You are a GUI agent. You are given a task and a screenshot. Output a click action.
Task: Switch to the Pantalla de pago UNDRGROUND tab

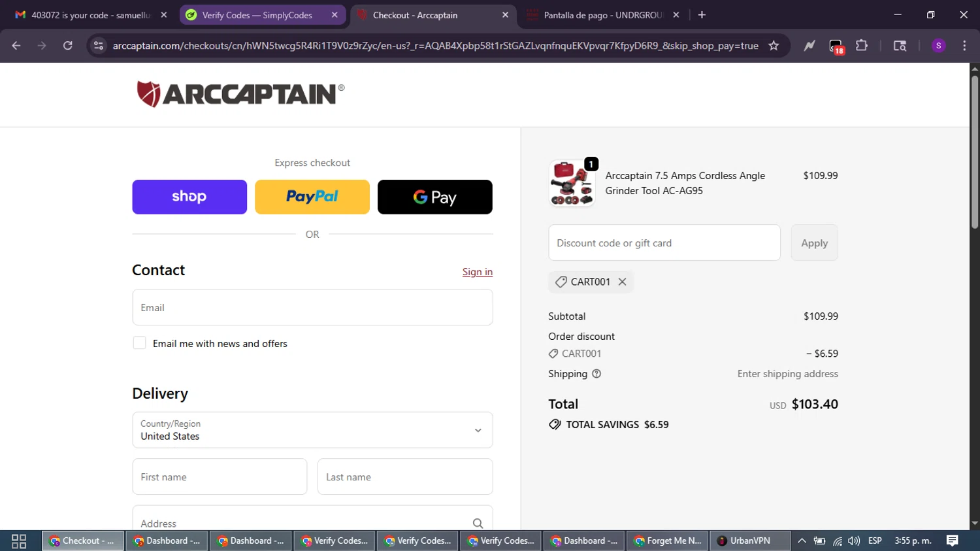coord(602,15)
